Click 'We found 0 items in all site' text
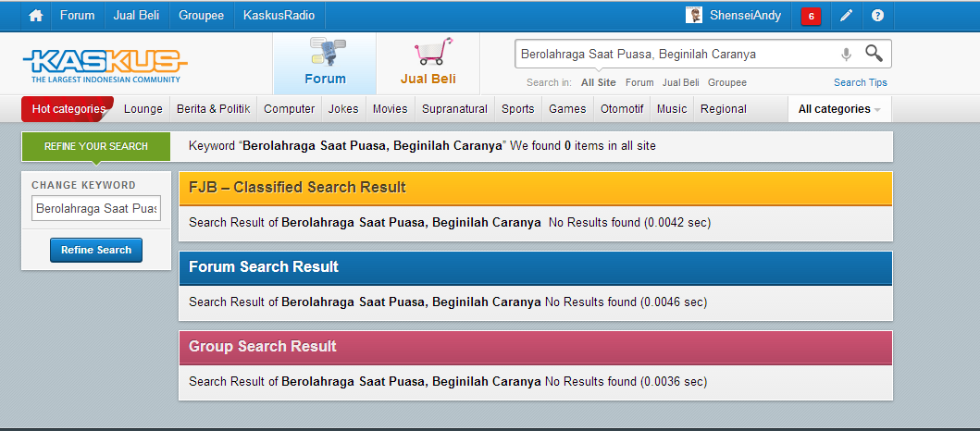 coord(583,146)
